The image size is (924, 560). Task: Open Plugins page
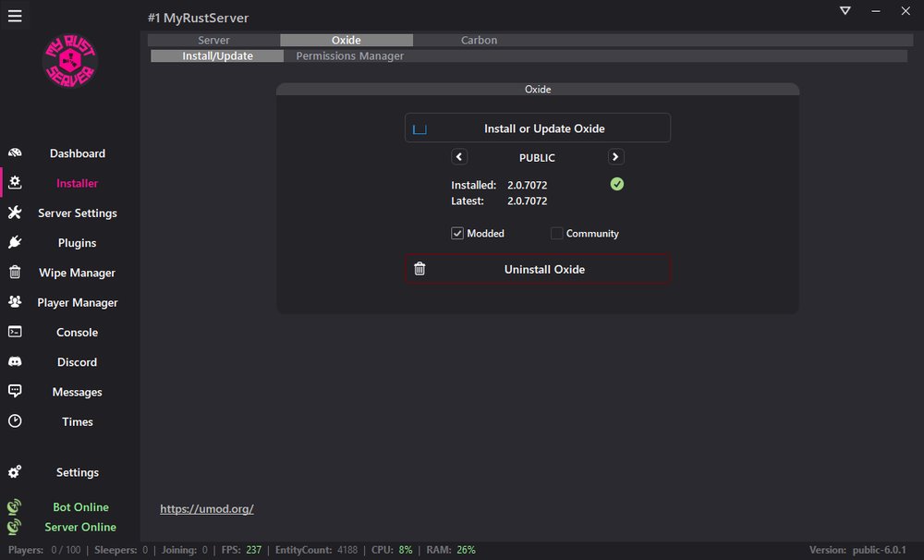point(78,243)
